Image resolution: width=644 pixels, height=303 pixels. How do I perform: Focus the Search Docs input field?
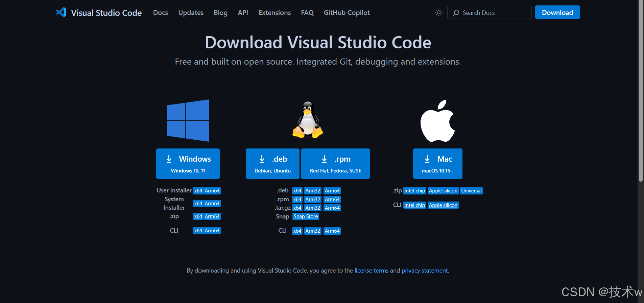tap(489, 13)
